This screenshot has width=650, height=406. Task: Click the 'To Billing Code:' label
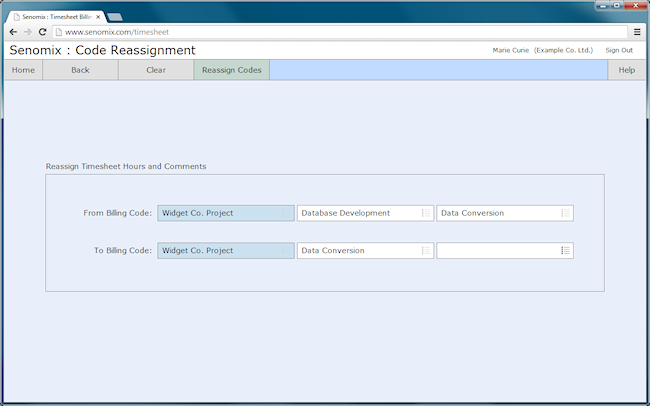(x=123, y=250)
